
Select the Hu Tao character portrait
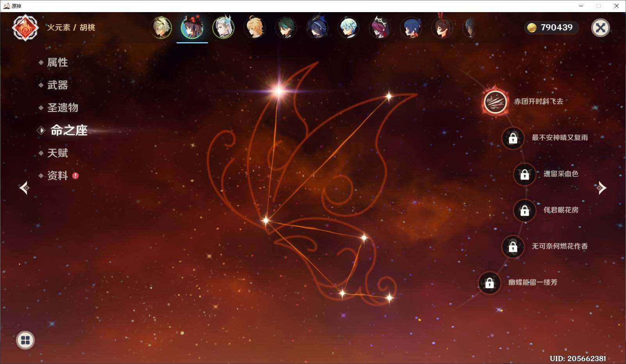click(192, 27)
